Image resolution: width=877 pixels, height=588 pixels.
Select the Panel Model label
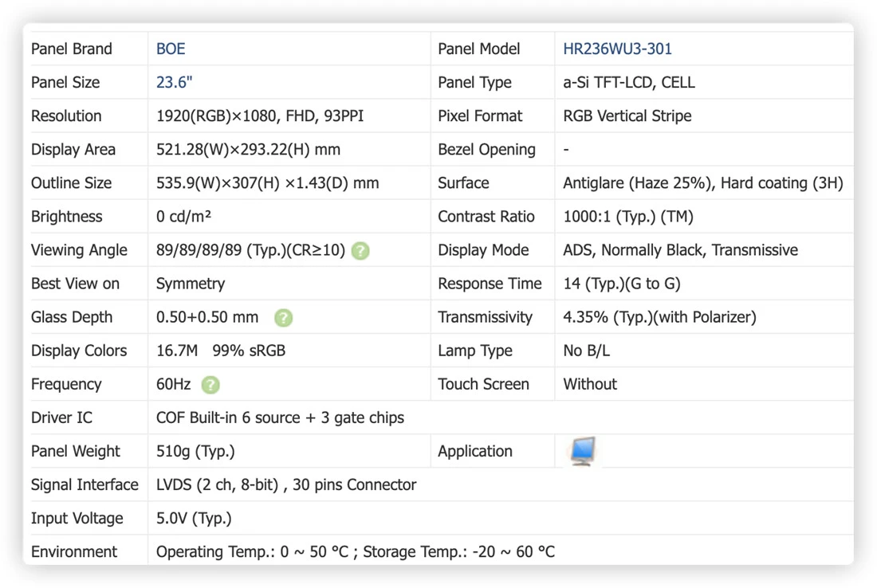(479, 49)
